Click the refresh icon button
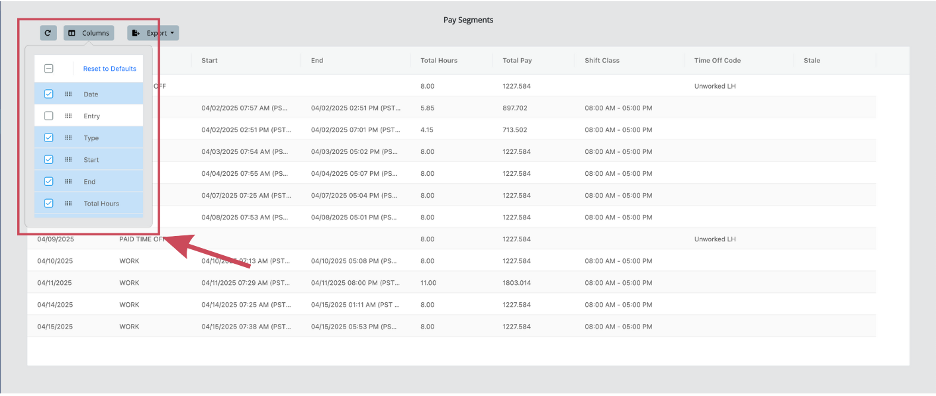Screen dimensions: 936x396 coord(48,33)
